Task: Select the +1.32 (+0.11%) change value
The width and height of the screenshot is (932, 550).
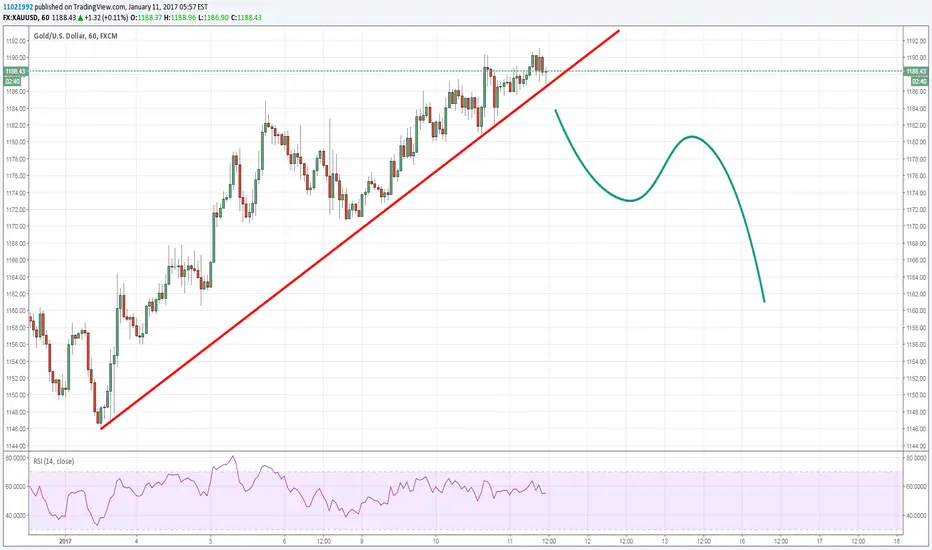Action: [106, 18]
